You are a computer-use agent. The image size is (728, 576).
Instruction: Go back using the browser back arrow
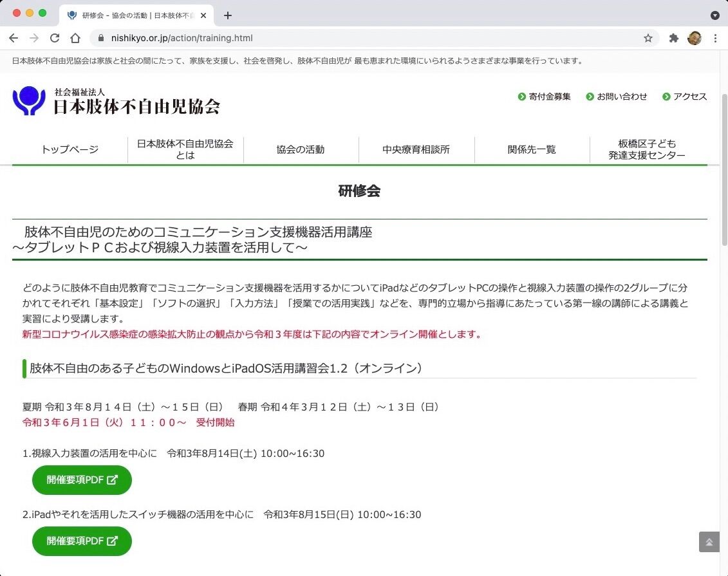click(14, 37)
